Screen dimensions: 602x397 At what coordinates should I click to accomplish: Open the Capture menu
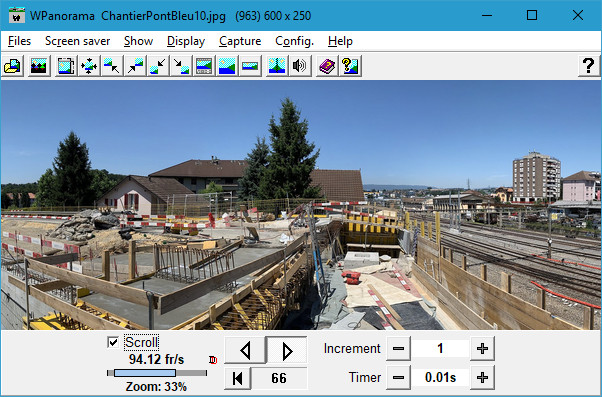240,41
